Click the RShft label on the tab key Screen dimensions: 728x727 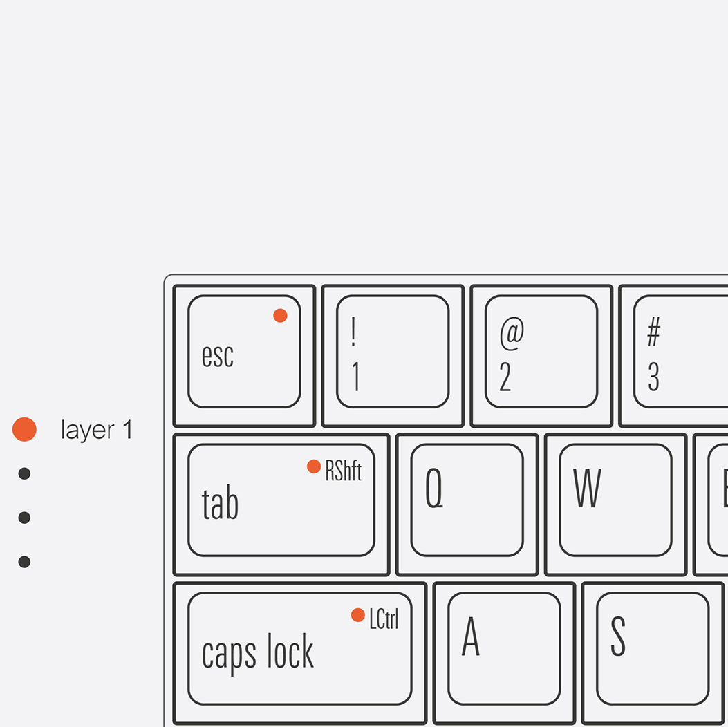344,471
